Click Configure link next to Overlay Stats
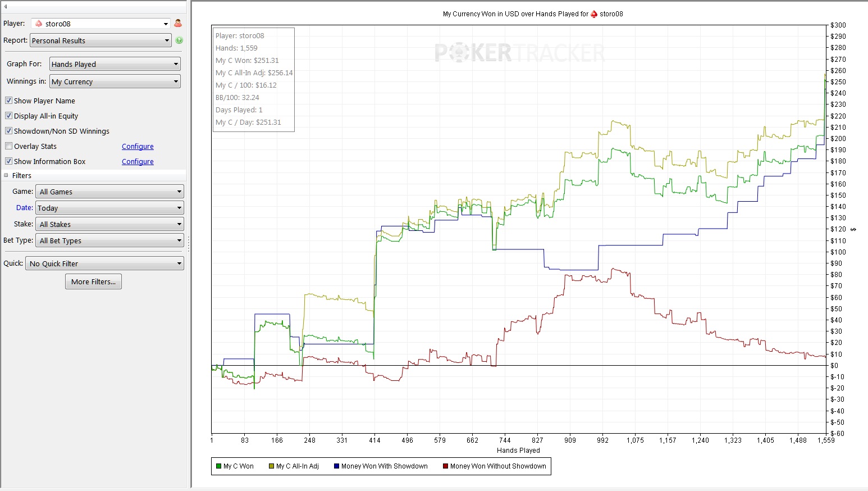This screenshot has width=868, height=491. [138, 146]
